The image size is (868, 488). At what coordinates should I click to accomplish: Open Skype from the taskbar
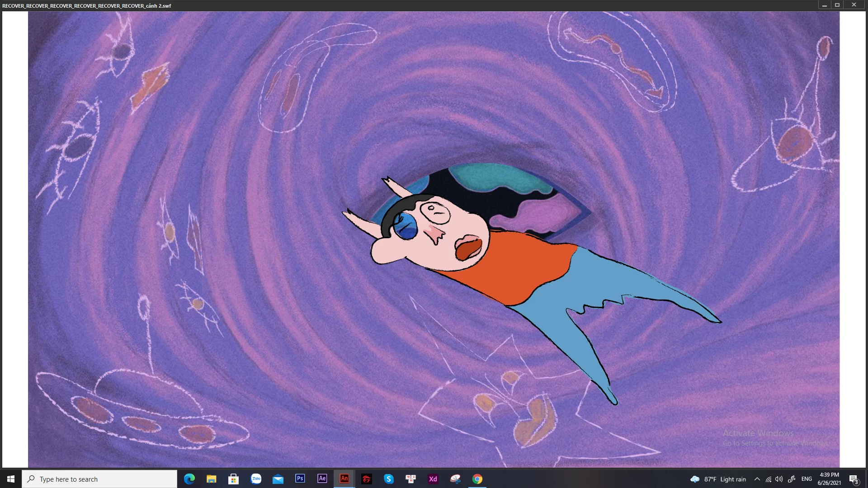389,479
